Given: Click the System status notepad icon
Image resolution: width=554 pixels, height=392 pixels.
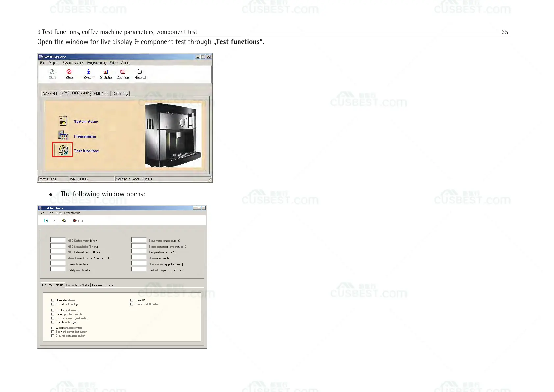Looking at the screenshot, I should pos(63,121).
